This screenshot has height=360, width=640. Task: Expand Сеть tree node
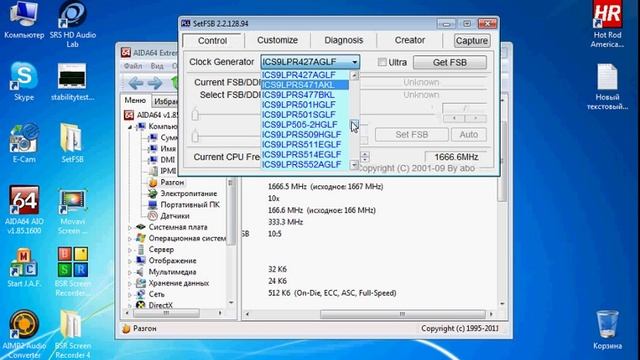[130, 294]
